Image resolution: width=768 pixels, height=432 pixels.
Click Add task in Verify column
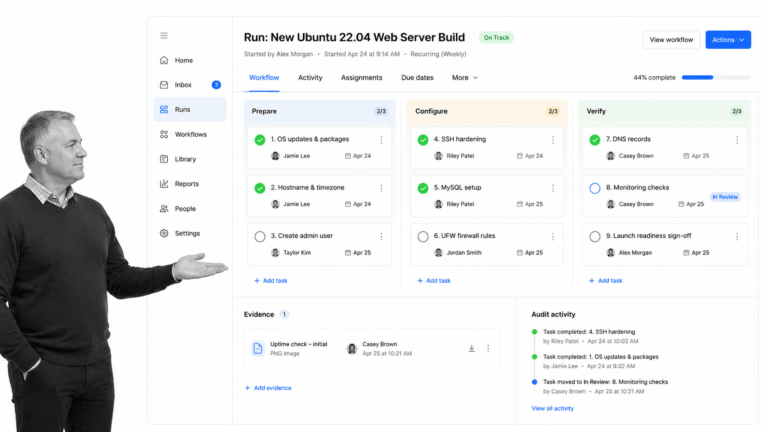coord(605,281)
